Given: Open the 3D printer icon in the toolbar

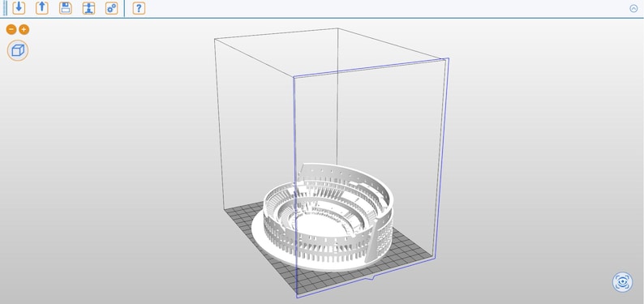Looking at the screenshot, I should pyautogui.click(x=88, y=8).
